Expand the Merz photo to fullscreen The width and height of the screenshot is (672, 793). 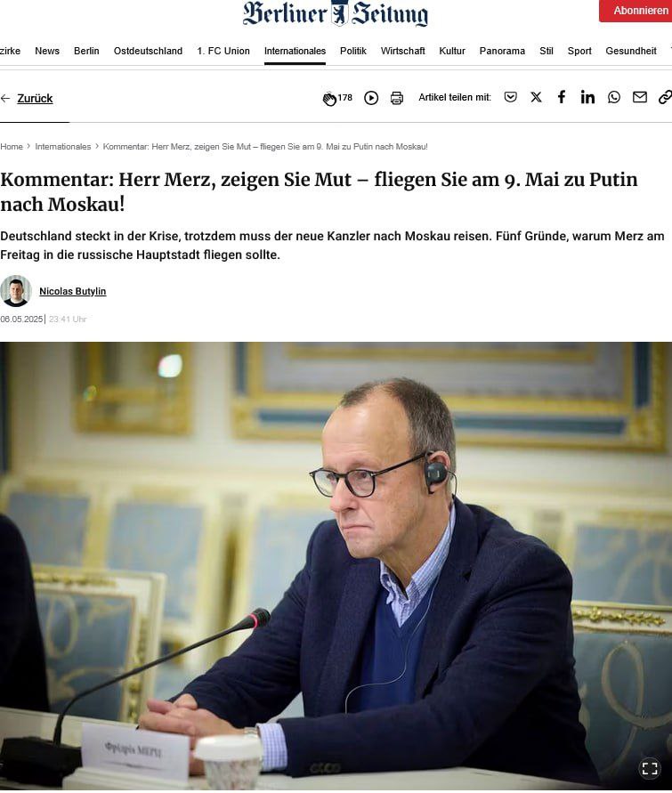pyautogui.click(x=650, y=768)
